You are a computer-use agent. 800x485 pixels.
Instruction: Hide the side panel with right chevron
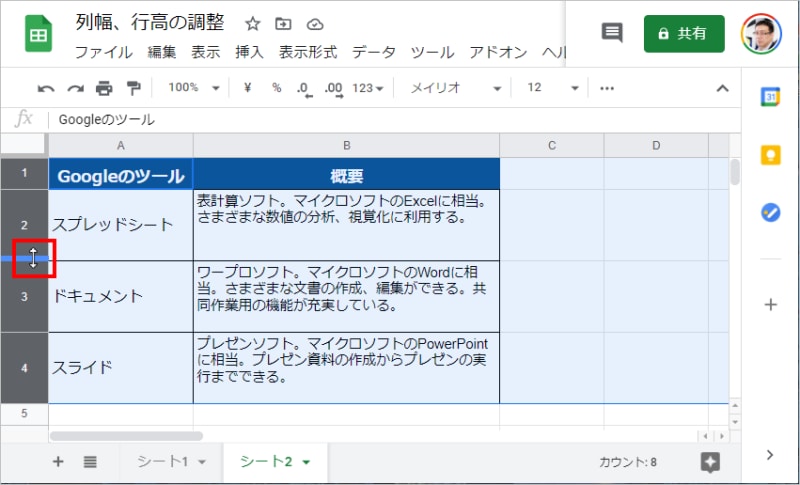770,455
